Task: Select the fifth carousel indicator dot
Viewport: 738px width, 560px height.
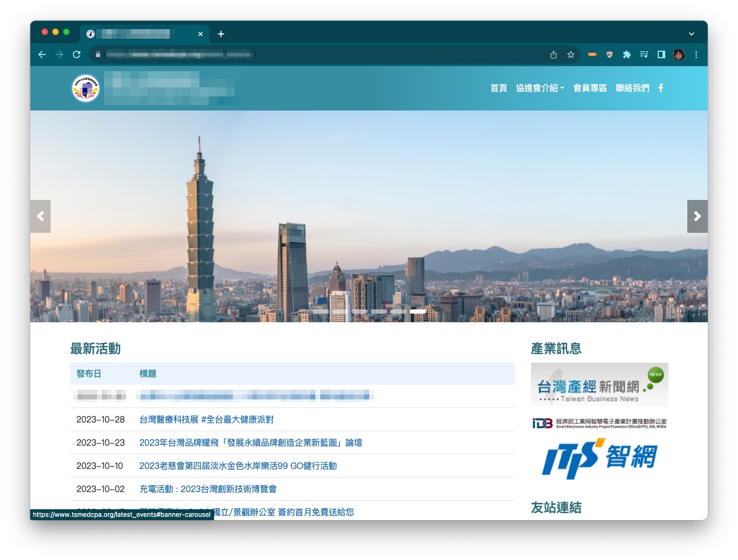Action: (399, 311)
